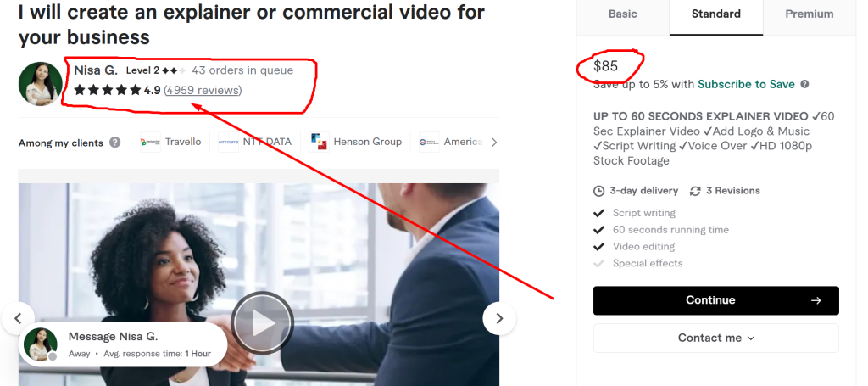Click the video thumbnail image
The height and width of the screenshot is (386, 868).
pos(259,284)
